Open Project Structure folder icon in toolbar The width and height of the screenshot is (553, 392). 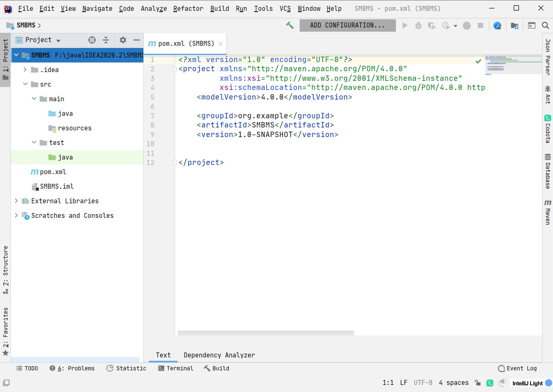tap(515, 25)
